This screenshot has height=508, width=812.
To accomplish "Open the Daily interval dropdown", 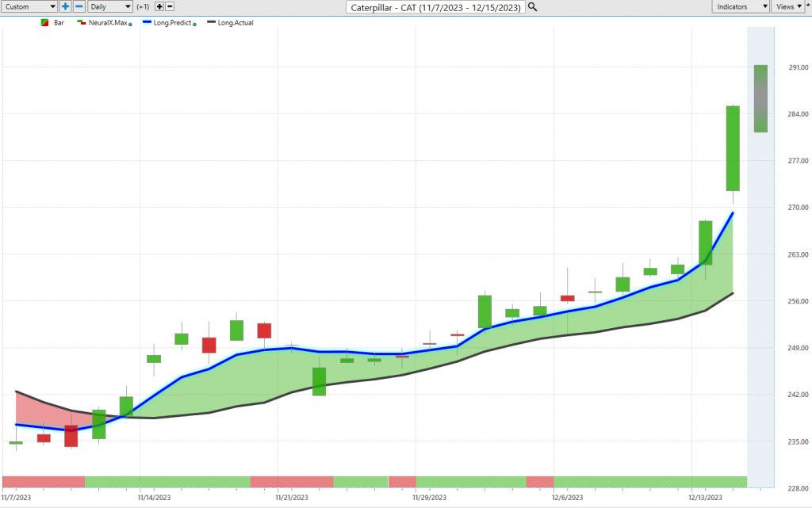I will point(109,6).
